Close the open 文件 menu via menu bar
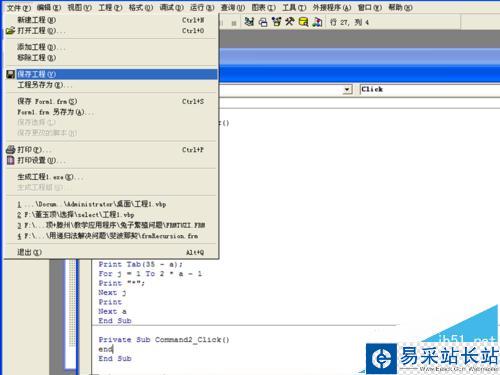This screenshot has width=500, height=375. [19, 7]
